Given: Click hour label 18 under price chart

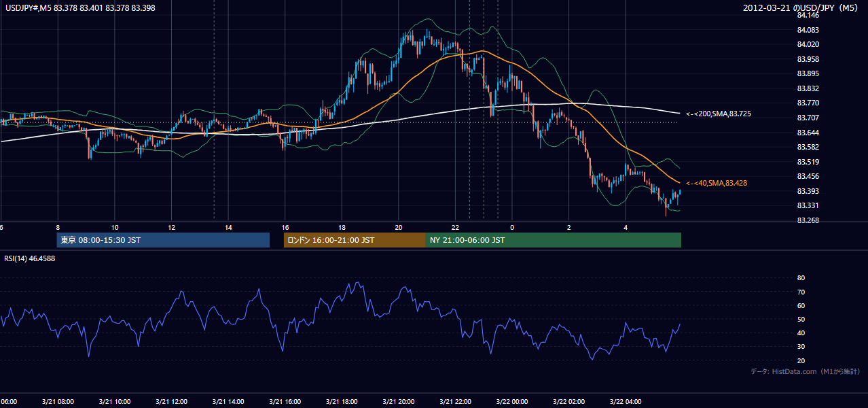Looking at the screenshot, I should pyautogui.click(x=342, y=228).
